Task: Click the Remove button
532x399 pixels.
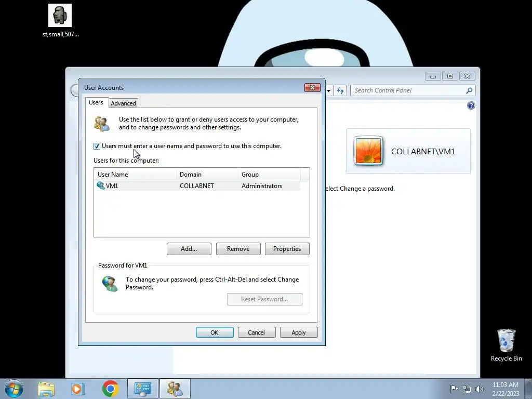Action: 238,249
